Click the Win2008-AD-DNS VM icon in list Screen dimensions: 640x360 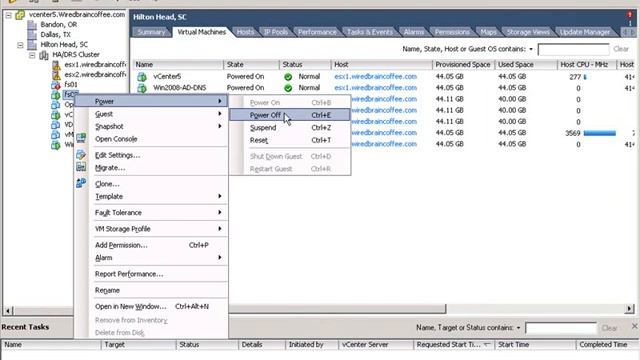(x=142, y=88)
